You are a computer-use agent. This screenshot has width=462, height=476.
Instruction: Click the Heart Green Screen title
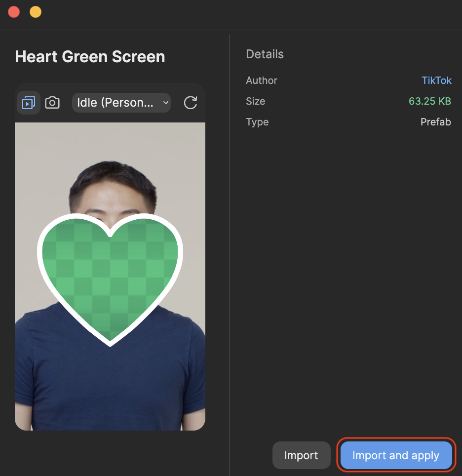pos(90,57)
